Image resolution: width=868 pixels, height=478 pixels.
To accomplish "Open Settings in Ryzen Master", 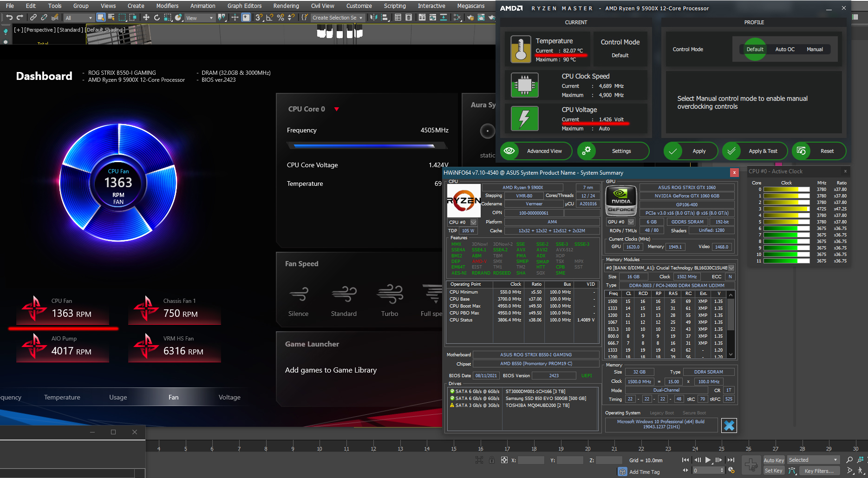I will [613, 151].
